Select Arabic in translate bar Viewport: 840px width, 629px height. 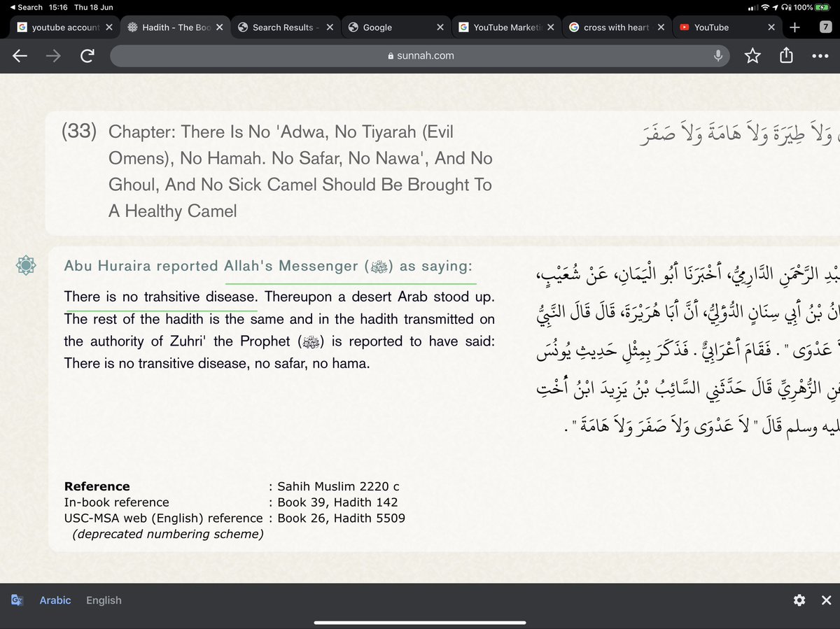pos(55,600)
